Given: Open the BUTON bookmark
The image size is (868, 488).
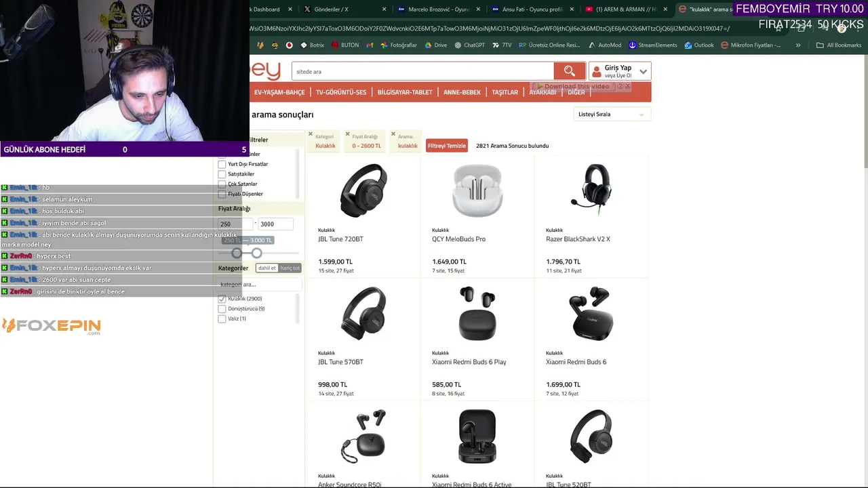Looking at the screenshot, I should [345, 45].
